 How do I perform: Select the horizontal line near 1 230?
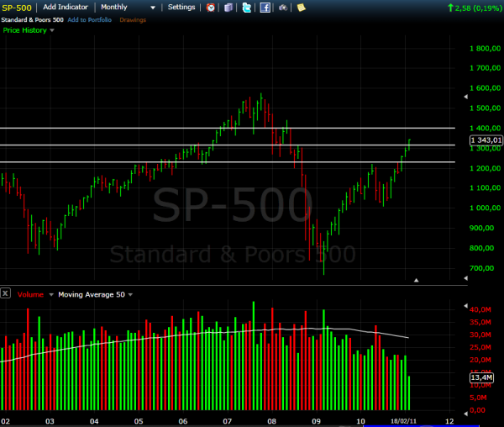tap(228, 161)
